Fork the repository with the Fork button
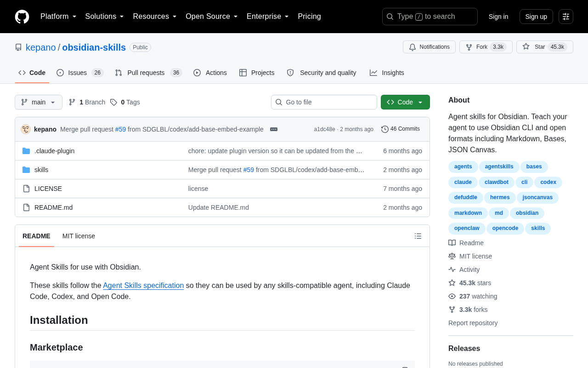Viewport: 588px width, 368px height. click(x=486, y=47)
